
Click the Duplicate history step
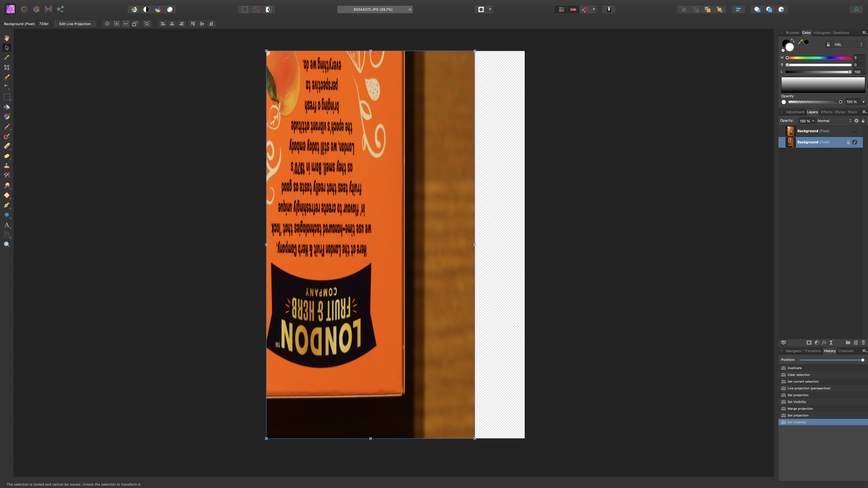tap(823, 368)
